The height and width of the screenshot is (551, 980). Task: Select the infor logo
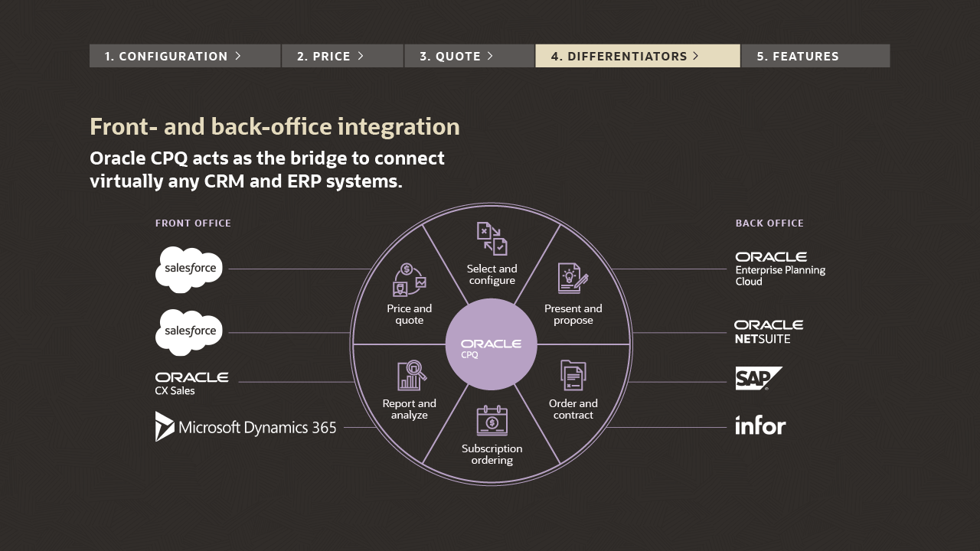pyautogui.click(x=760, y=425)
